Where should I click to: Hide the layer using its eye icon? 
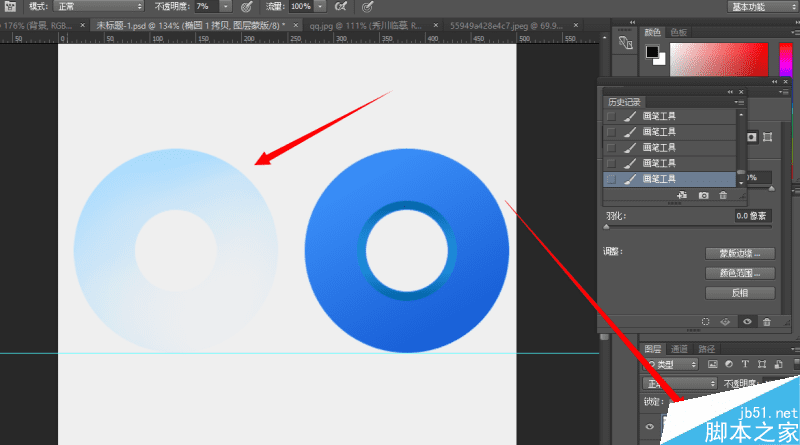click(649, 427)
